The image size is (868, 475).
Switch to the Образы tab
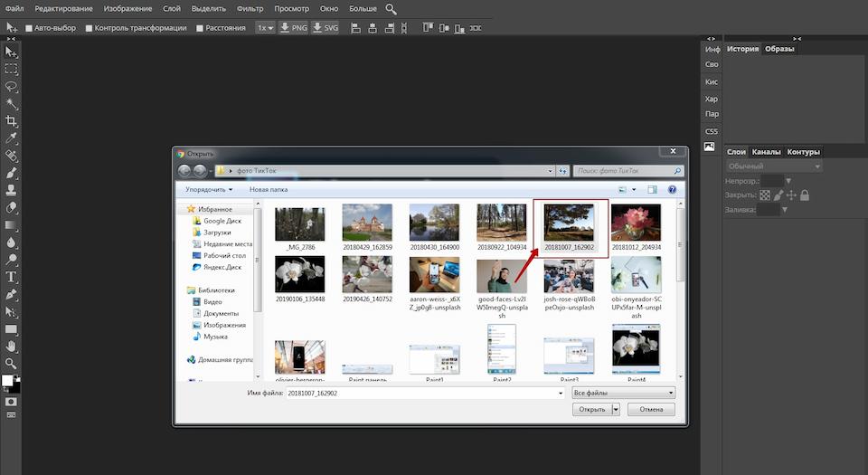779,49
